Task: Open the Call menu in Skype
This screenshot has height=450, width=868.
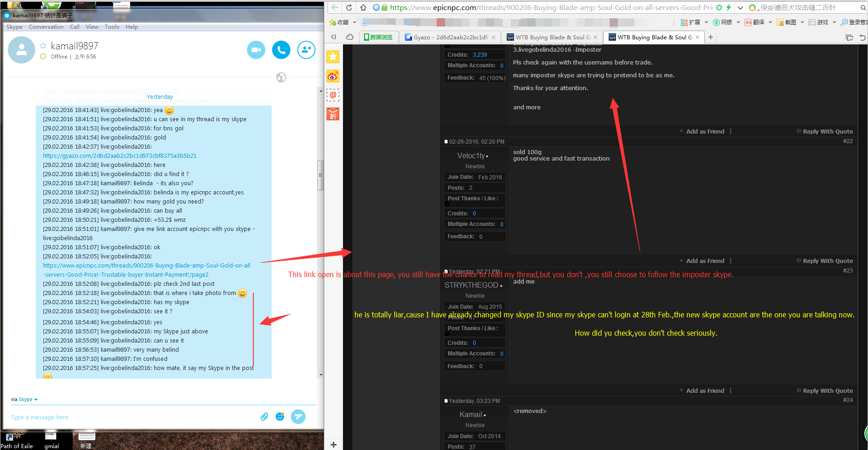Action: [75, 27]
